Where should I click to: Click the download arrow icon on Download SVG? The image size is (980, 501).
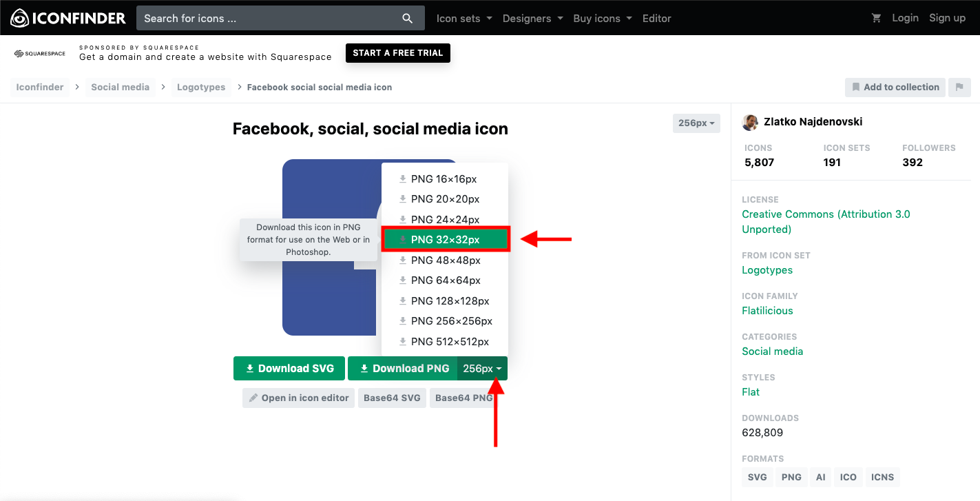pyautogui.click(x=249, y=368)
